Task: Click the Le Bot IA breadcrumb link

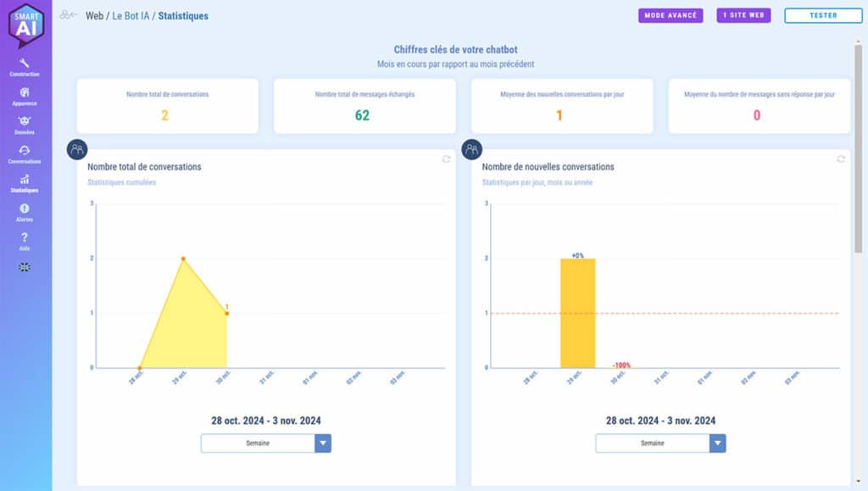Action: pos(131,16)
